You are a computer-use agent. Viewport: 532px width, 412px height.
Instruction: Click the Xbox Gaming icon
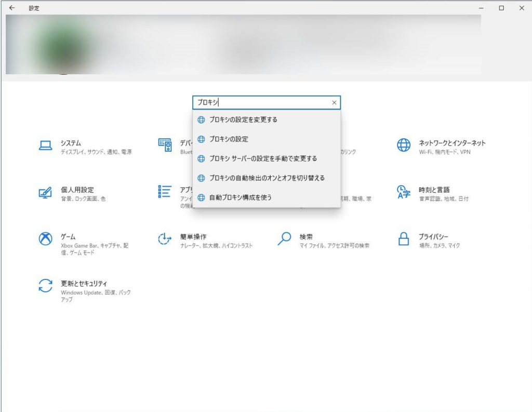click(46, 239)
